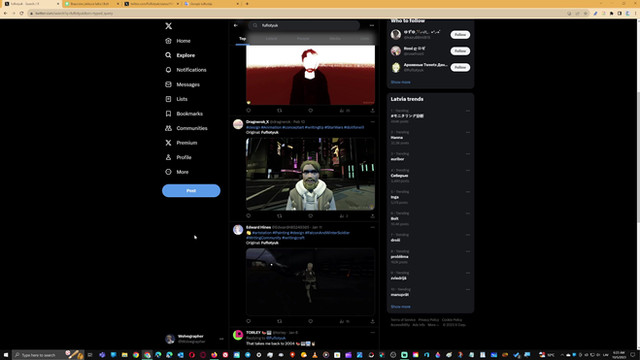640x360 pixels.
Task: Go back using the search arrow
Action: click(236, 25)
